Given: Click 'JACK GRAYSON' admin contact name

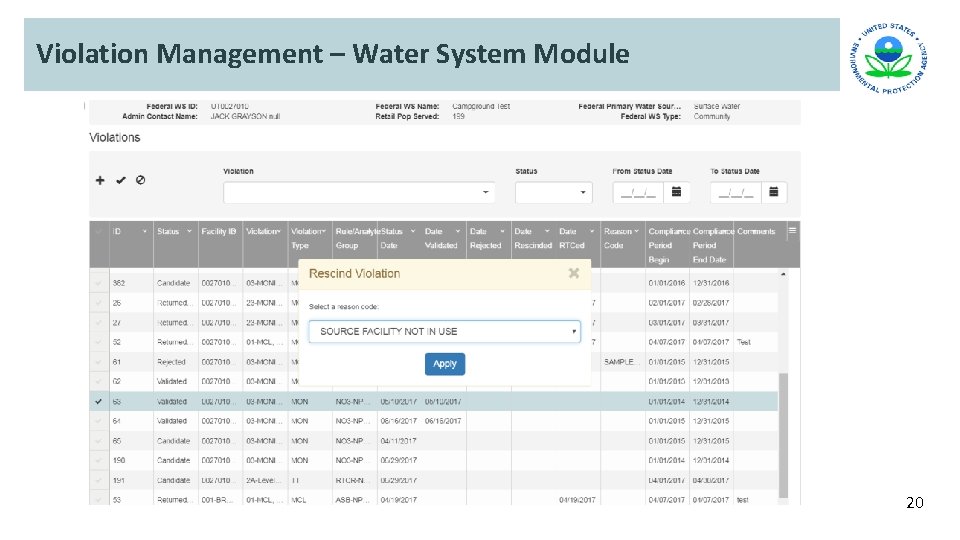Looking at the screenshot, I should 245,116.
